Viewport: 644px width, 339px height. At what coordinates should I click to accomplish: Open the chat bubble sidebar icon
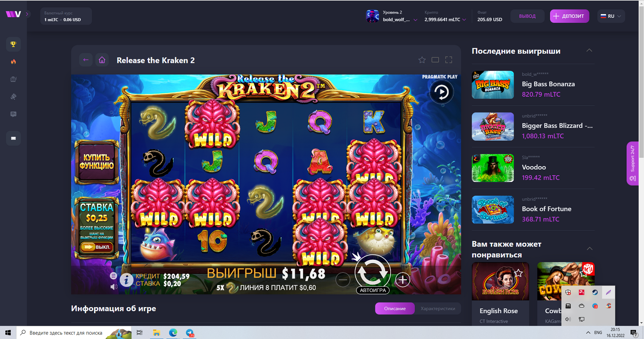tap(13, 114)
